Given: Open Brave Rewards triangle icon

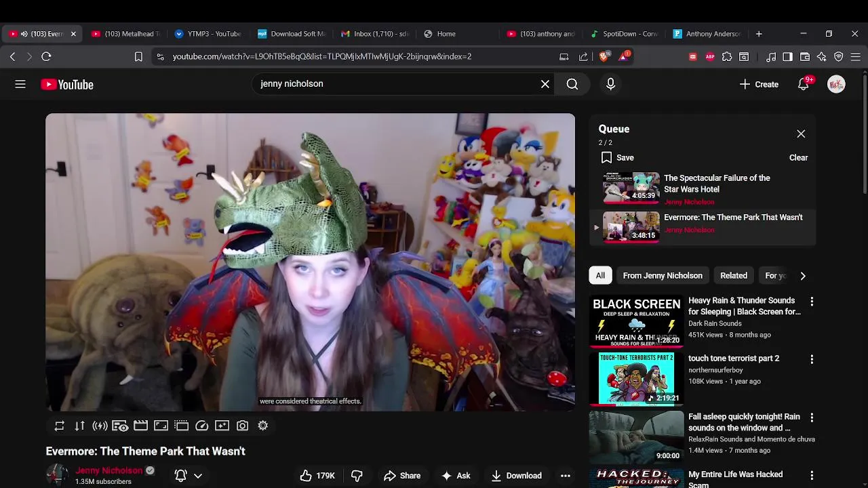Looking at the screenshot, I should point(623,57).
